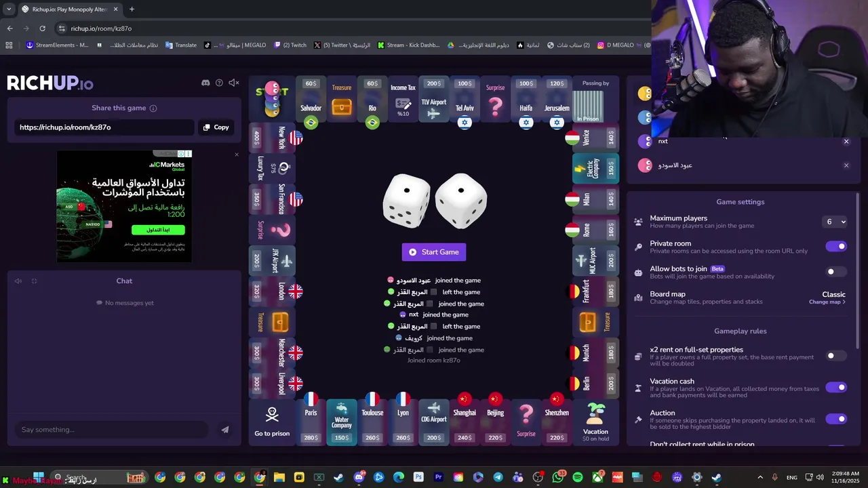The image size is (868, 488).
Task: Mute game sounds with the speaker icon
Action: (x=234, y=83)
